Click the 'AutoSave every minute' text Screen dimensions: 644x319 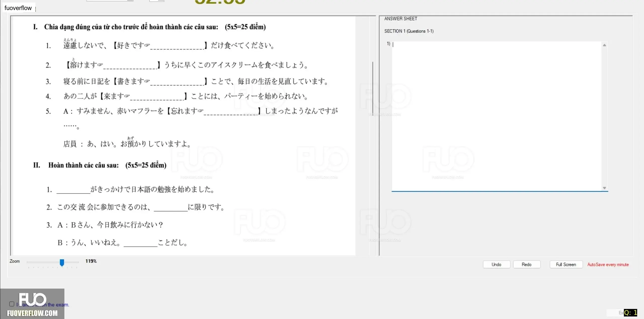tap(608, 264)
